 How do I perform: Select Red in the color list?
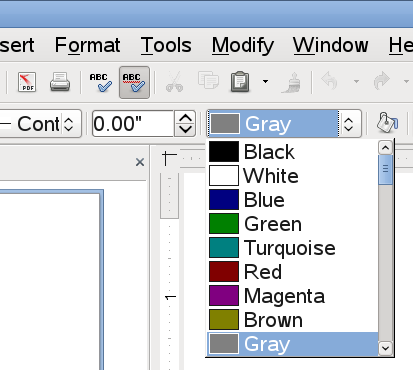pyautogui.click(x=293, y=272)
